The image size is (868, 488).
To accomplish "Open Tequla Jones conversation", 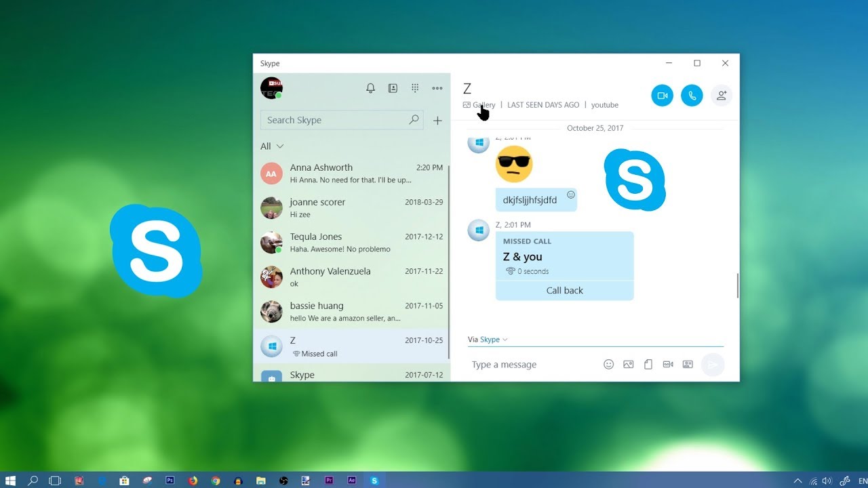I will click(x=351, y=243).
